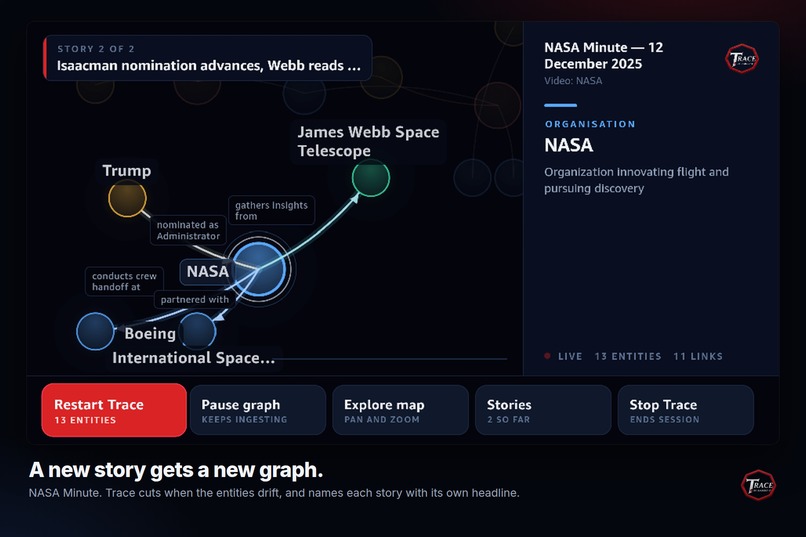806x537 pixels.
Task: Click the 'gathers insights from' link label
Action: pos(271,210)
